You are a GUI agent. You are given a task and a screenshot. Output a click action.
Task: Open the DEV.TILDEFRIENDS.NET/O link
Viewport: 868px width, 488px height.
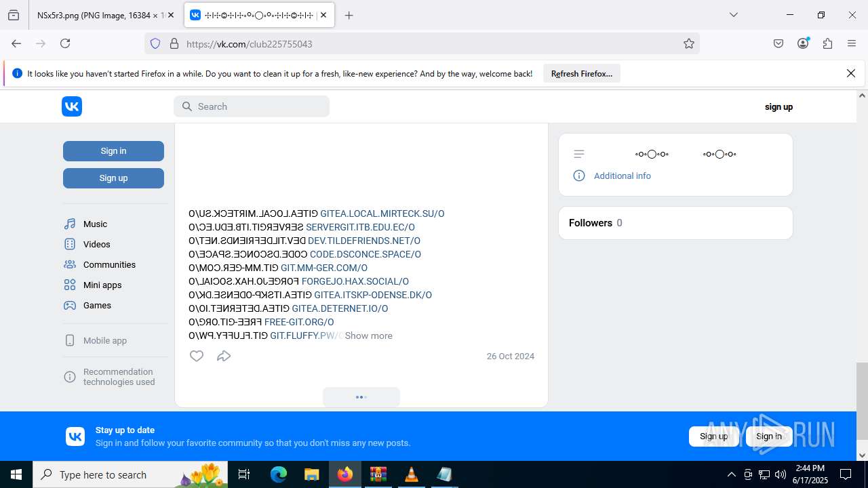[364, 241]
